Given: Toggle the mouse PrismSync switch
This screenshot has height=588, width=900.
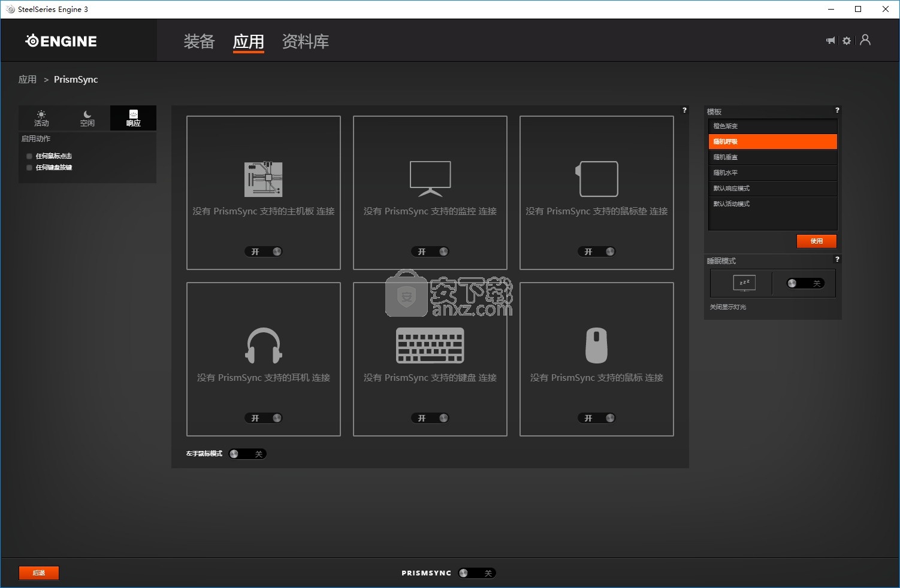Looking at the screenshot, I should click(x=597, y=418).
